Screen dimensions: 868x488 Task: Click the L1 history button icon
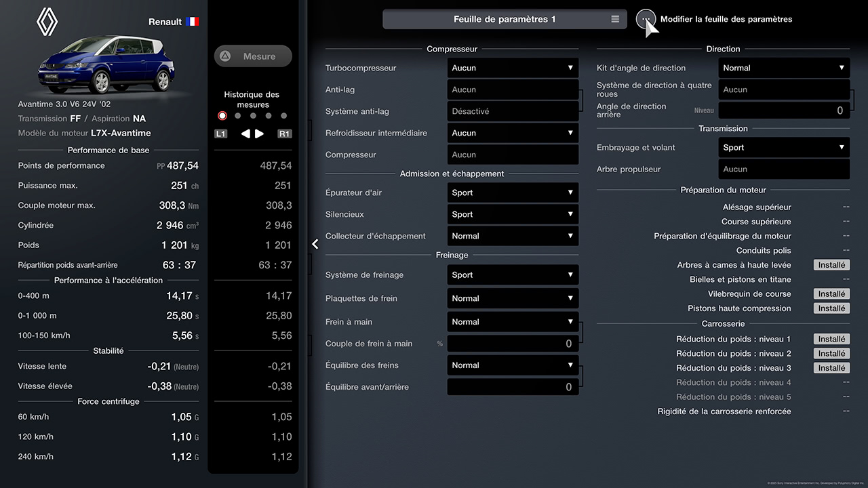pyautogui.click(x=221, y=134)
